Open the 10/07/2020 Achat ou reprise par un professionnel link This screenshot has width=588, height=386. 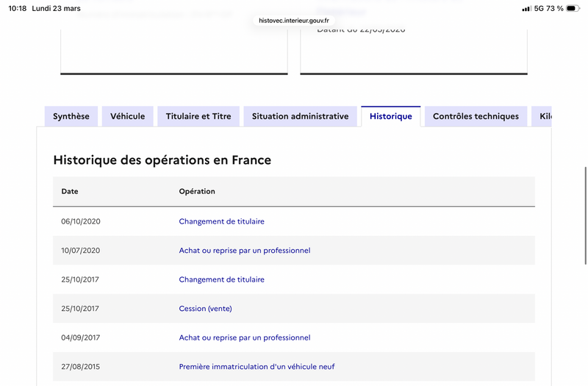coord(245,250)
